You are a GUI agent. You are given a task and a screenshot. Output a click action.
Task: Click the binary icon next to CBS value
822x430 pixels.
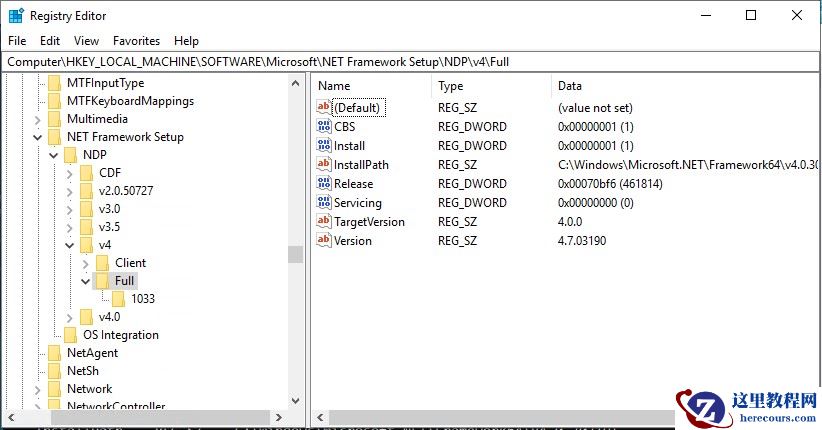coord(324,127)
